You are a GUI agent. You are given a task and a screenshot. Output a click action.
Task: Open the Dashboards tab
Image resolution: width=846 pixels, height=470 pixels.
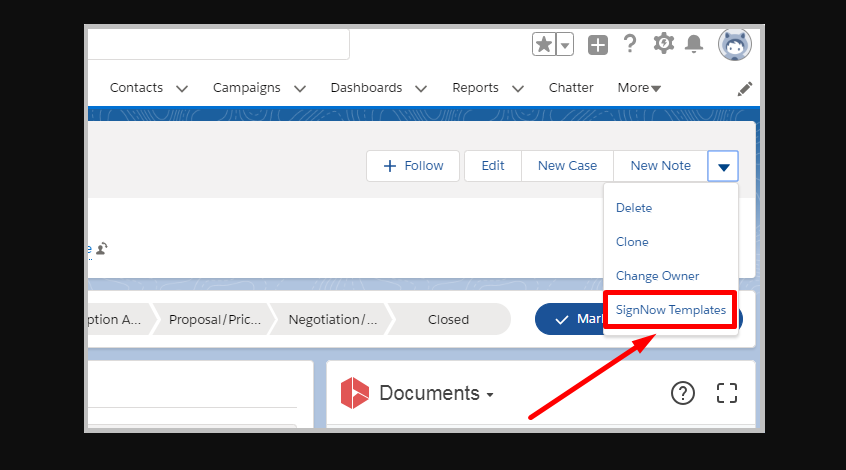pyautogui.click(x=366, y=88)
